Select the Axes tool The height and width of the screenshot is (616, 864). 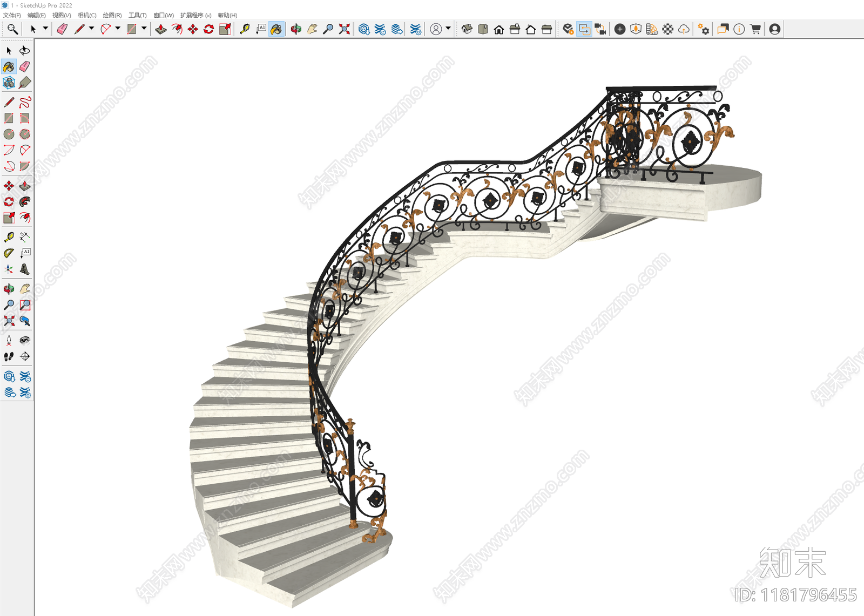9,269
